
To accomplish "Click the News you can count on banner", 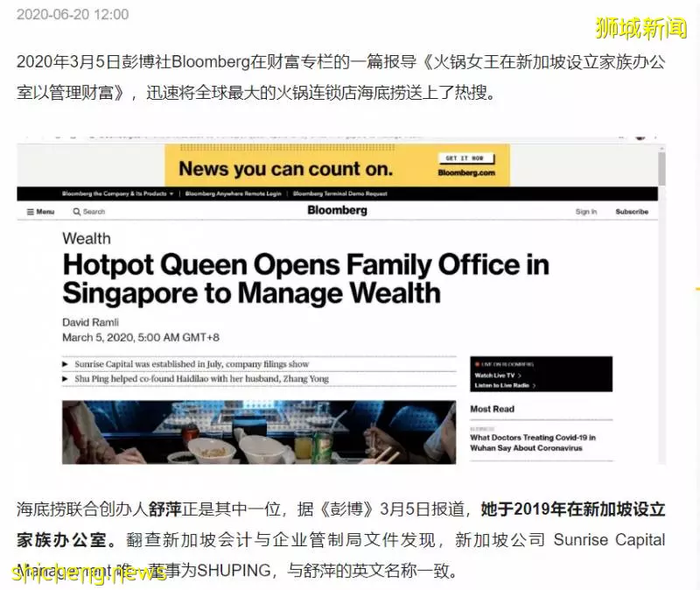I will [x=337, y=165].
